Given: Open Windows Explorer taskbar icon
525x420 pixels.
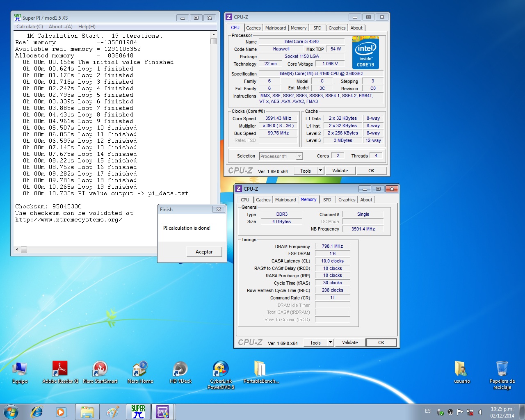Looking at the screenshot, I should (87, 412).
